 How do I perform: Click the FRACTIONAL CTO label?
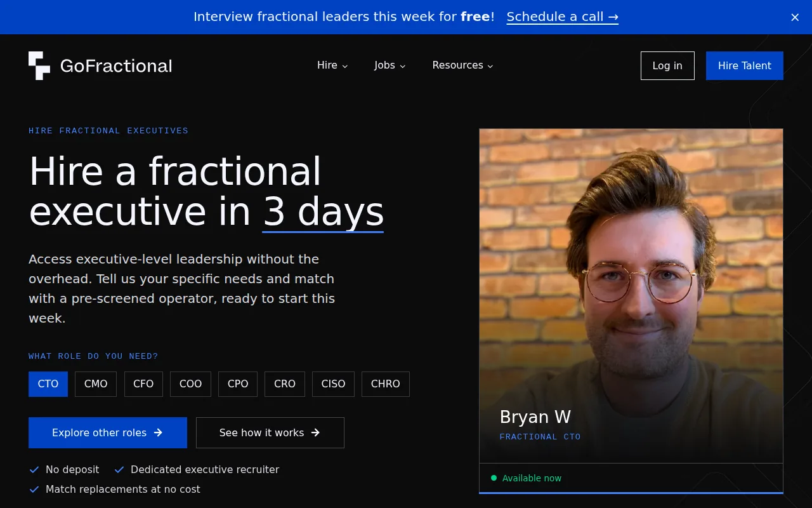[540, 437]
